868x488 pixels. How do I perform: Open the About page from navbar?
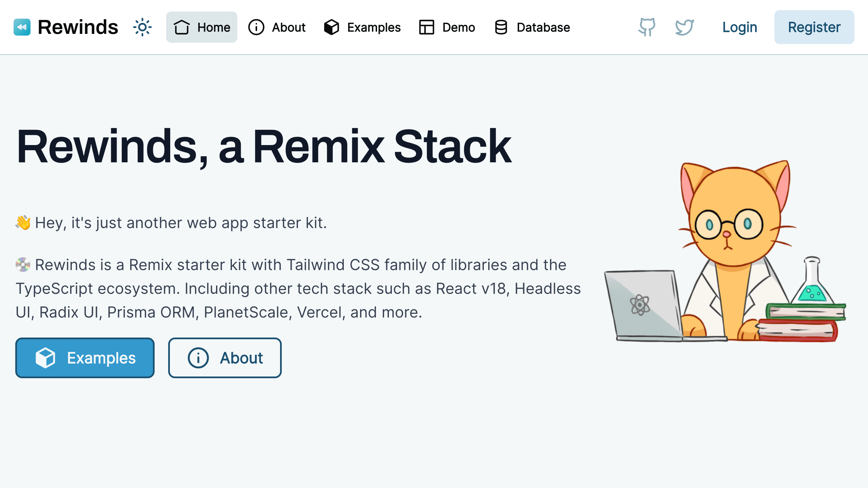pyautogui.click(x=289, y=27)
